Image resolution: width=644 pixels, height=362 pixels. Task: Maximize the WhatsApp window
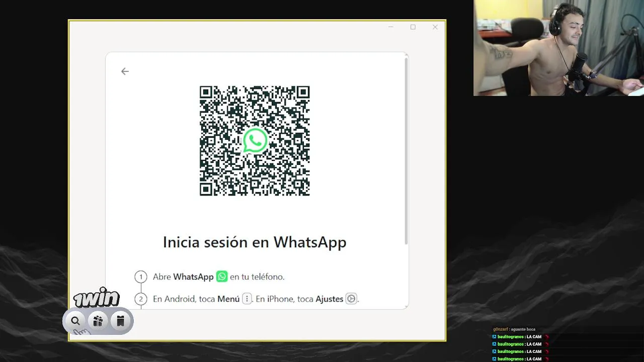click(x=413, y=27)
